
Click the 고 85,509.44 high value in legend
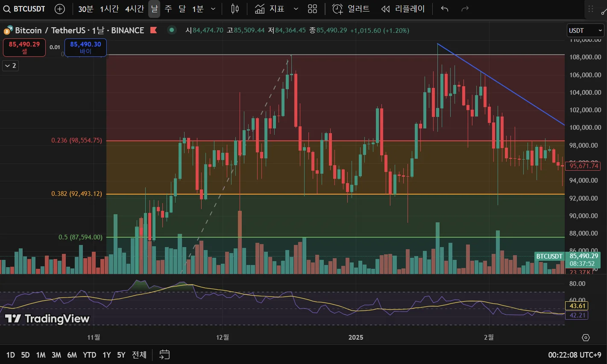click(246, 30)
